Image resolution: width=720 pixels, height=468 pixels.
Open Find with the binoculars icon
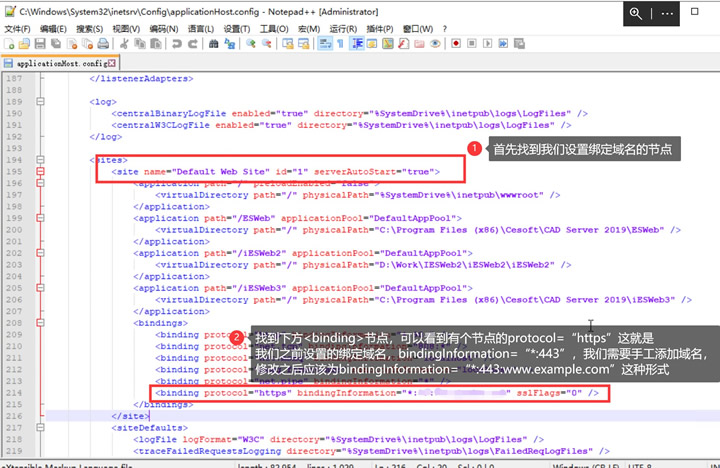(x=215, y=44)
